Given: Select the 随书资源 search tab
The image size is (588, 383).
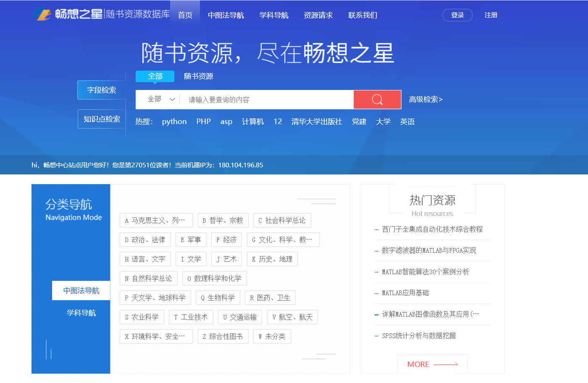Looking at the screenshot, I should point(199,76).
